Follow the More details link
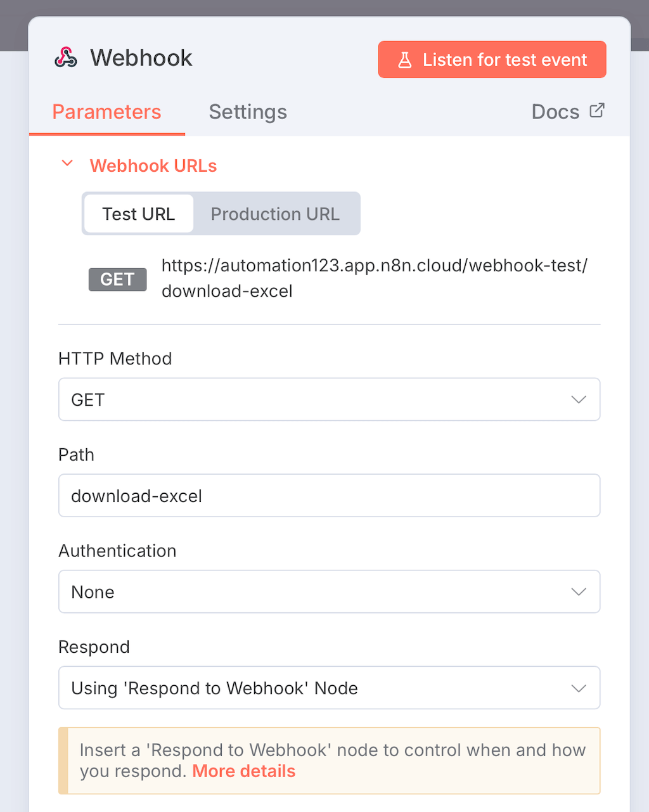The width and height of the screenshot is (649, 812). click(x=244, y=771)
